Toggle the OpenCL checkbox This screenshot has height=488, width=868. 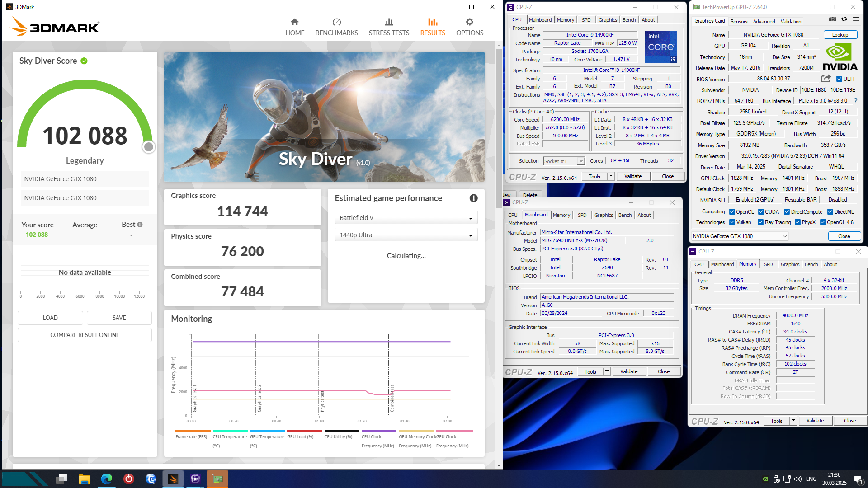click(732, 212)
